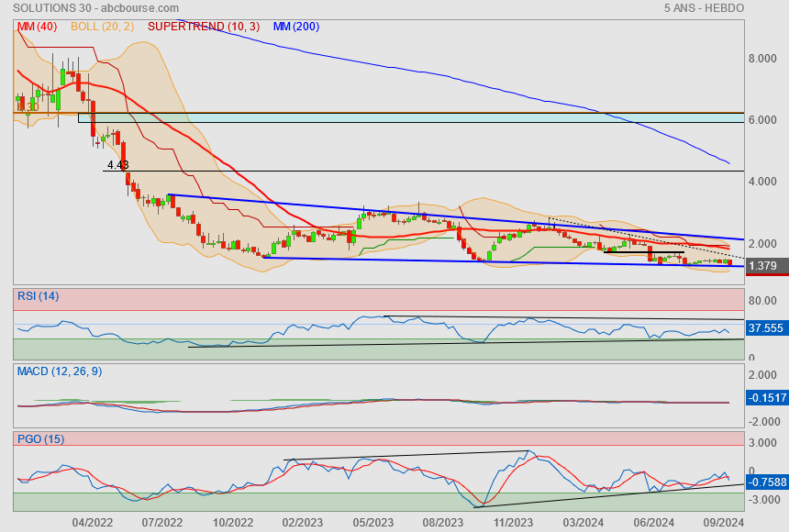Click the '8.000' price axis label
Viewport: 789px width, 532px height.
pyautogui.click(x=762, y=59)
